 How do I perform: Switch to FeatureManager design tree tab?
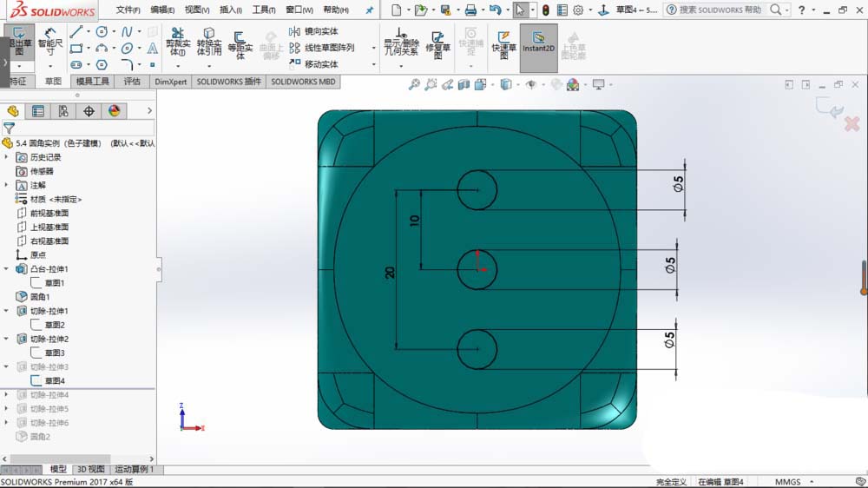(13, 111)
